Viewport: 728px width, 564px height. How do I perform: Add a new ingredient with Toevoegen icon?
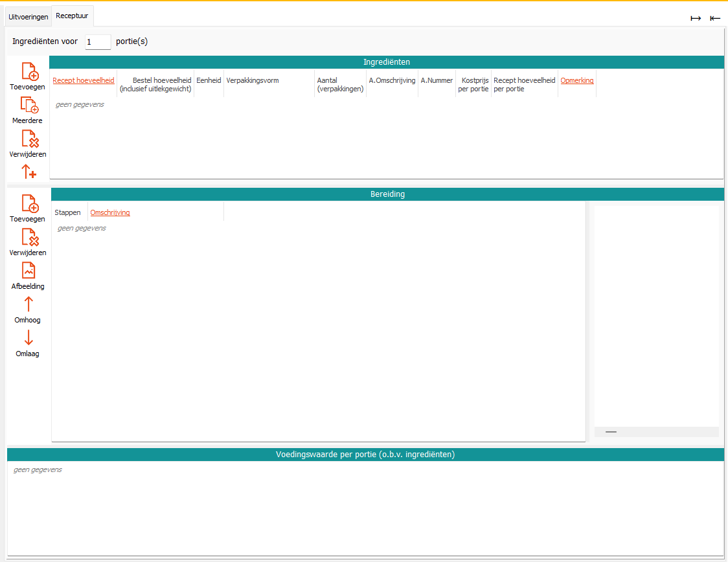click(30, 72)
